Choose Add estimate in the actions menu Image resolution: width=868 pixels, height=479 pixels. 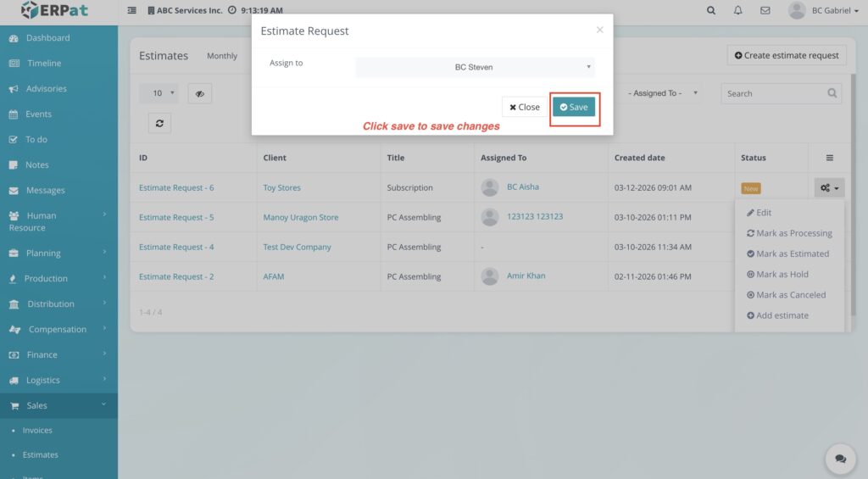point(782,315)
